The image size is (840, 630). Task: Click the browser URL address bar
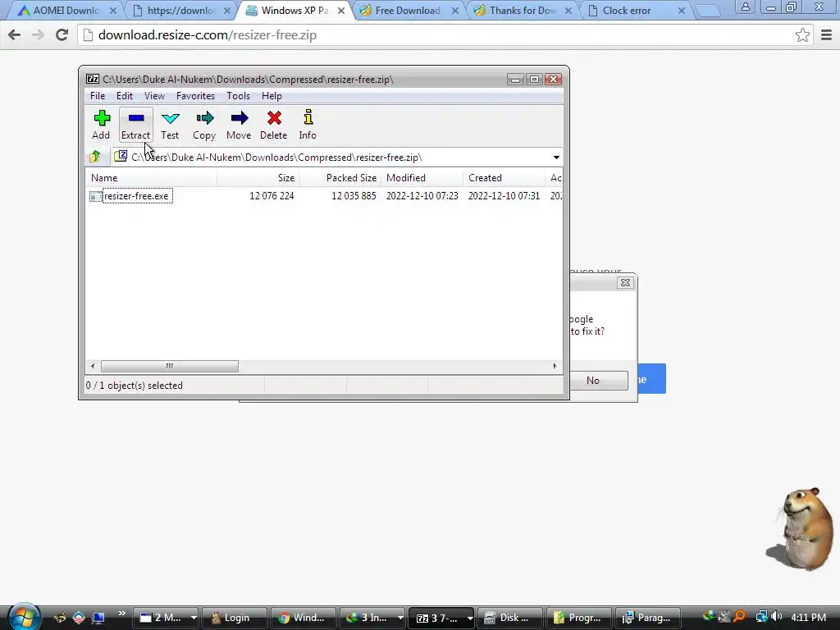tap(445, 35)
